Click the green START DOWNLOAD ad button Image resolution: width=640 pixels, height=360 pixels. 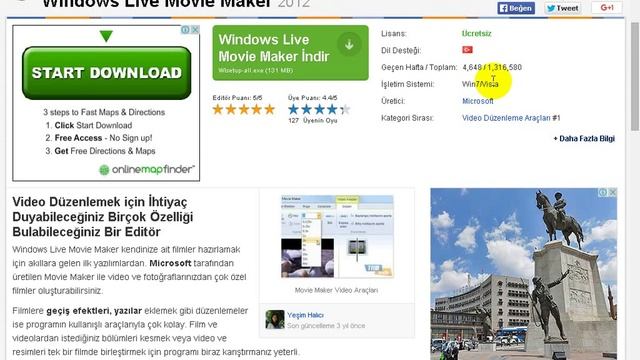tap(107, 73)
